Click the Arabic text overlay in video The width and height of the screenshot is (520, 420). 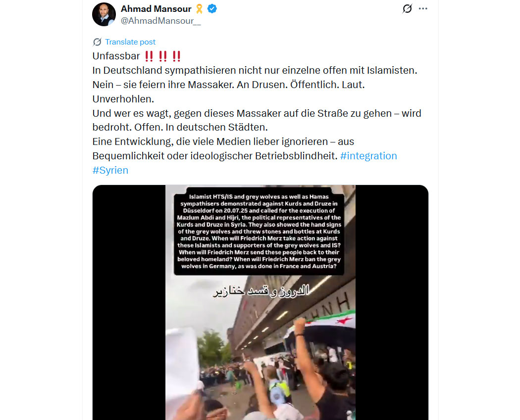click(x=261, y=291)
